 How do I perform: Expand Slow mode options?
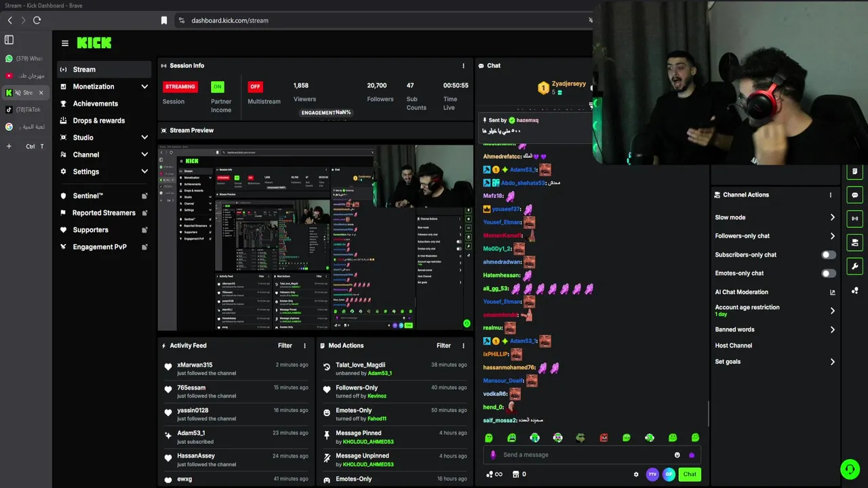(x=833, y=218)
